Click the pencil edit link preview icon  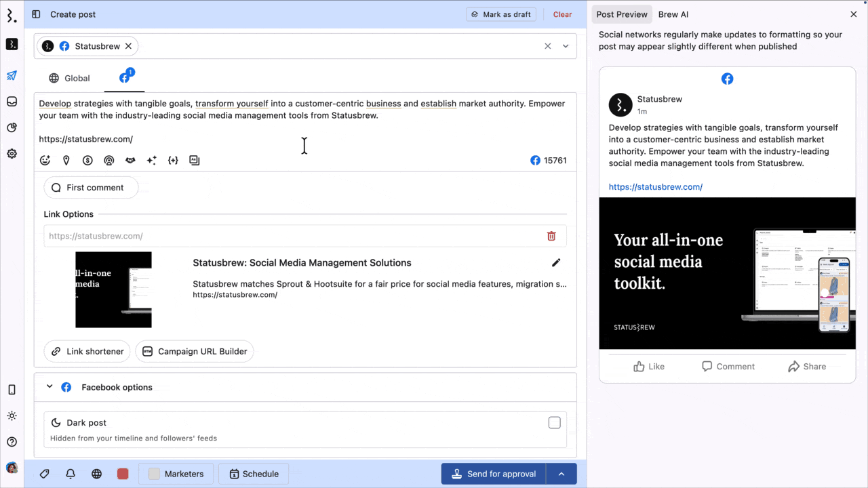pos(556,262)
